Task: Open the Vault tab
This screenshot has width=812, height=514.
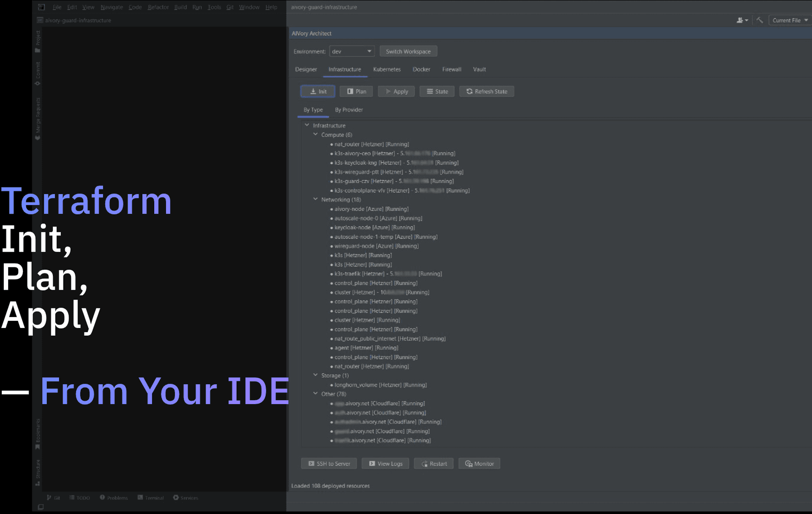Action: (479, 69)
